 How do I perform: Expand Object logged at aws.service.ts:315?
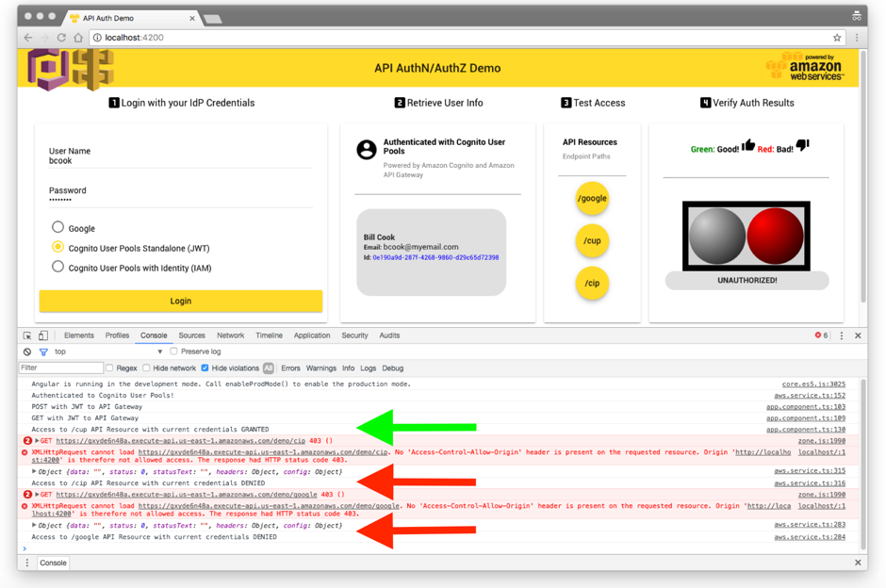(34, 471)
